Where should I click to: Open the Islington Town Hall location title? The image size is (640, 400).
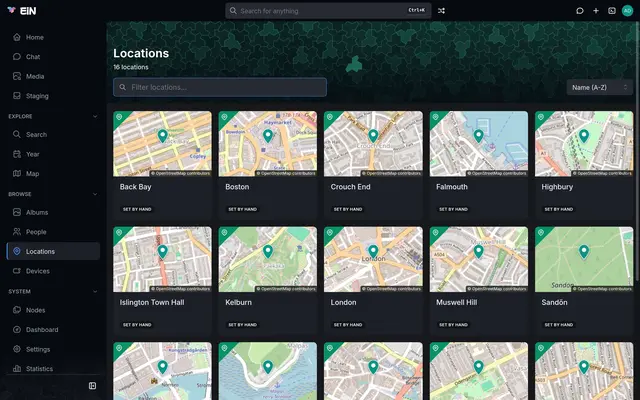[x=152, y=302]
